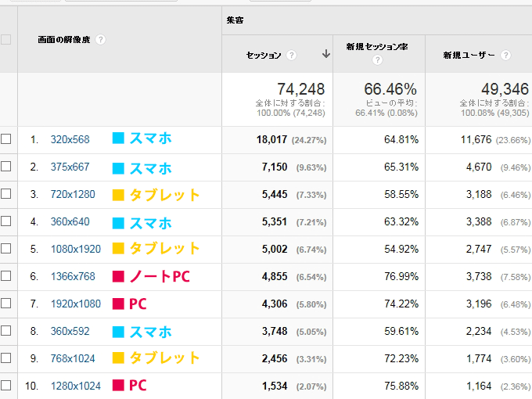Open the 1366x768 resolution link
This screenshot has width=532, height=399.
73,276
